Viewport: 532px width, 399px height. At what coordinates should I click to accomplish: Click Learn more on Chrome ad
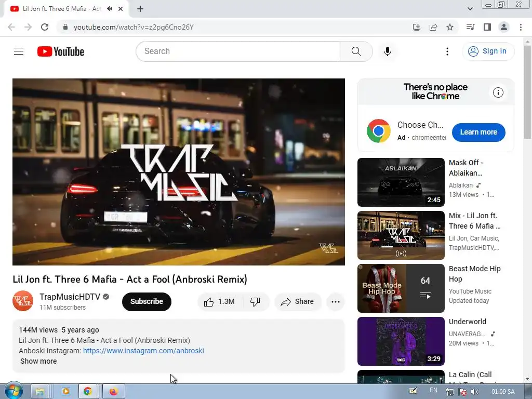pos(478,132)
